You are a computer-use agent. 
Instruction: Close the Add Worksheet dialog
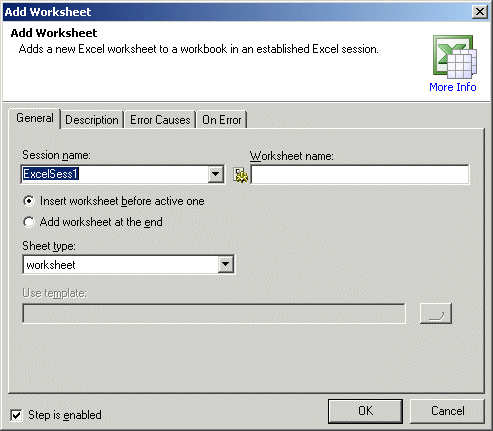480,12
